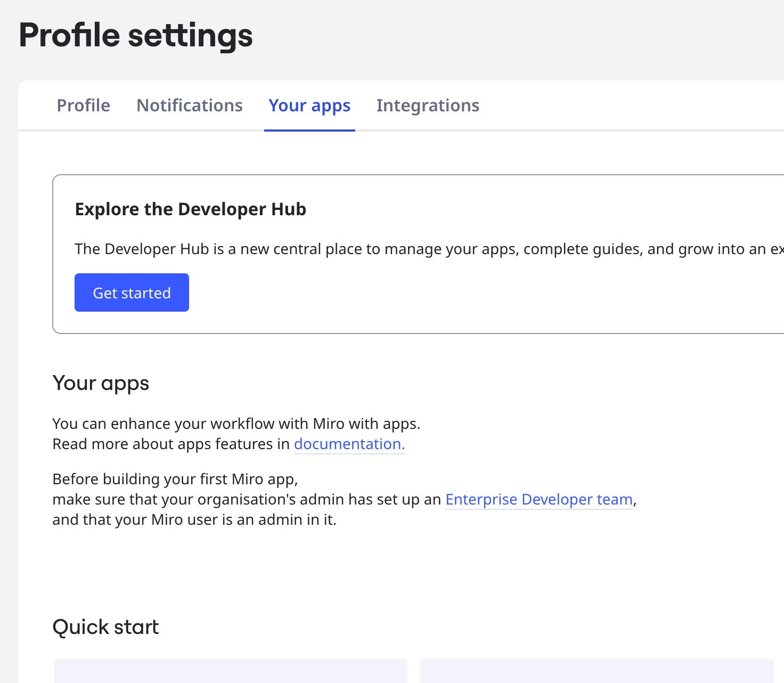Click 'Before building your first Miro app' text

pos(175,479)
